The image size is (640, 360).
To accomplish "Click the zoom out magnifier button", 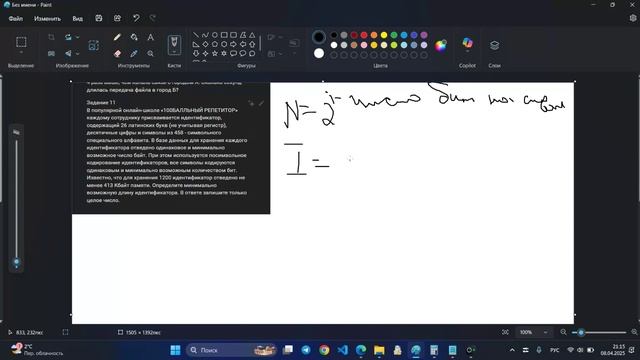I will pyautogui.click(x=564, y=332).
